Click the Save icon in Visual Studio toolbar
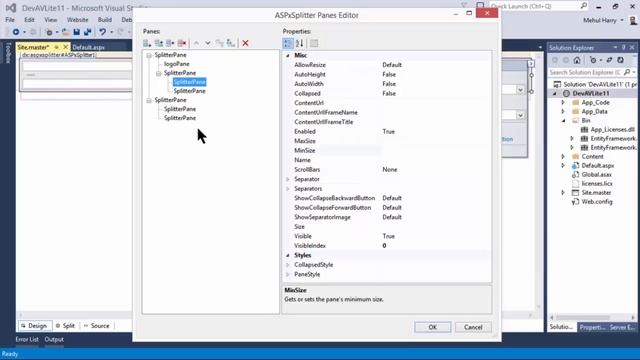 click(x=76, y=32)
